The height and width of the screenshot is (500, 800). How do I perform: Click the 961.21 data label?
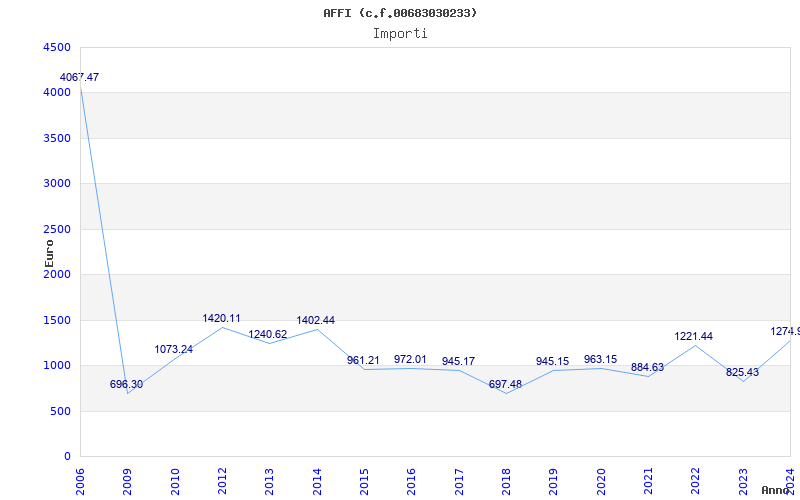tap(363, 360)
